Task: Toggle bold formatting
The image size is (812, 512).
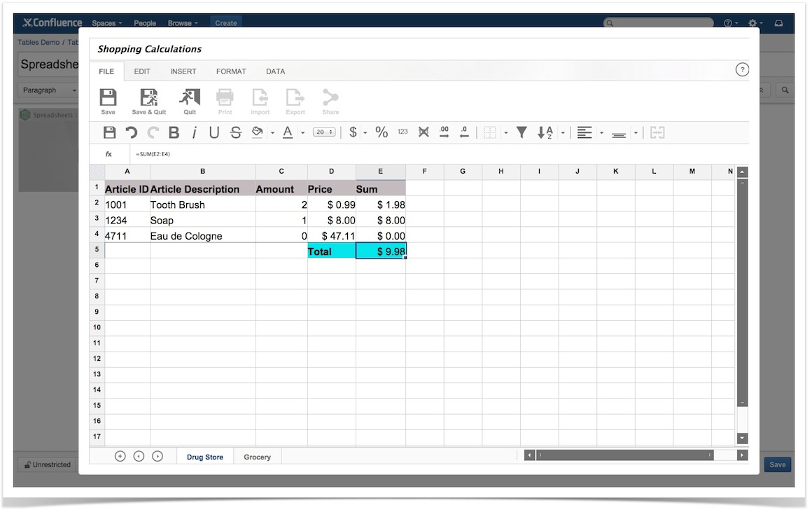Action: coord(174,132)
